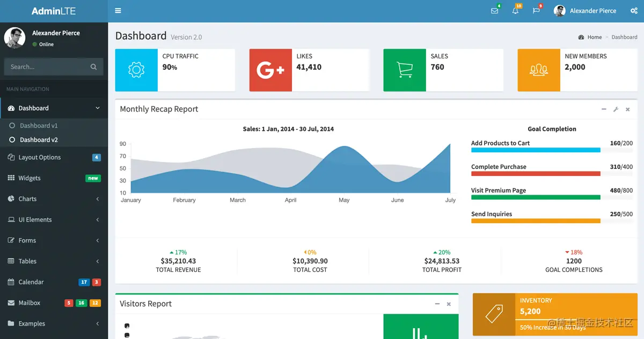This screenshot has width=644, height=339.
Task: Click the Home breadcrumb link
Action: (x=594, y=37)
